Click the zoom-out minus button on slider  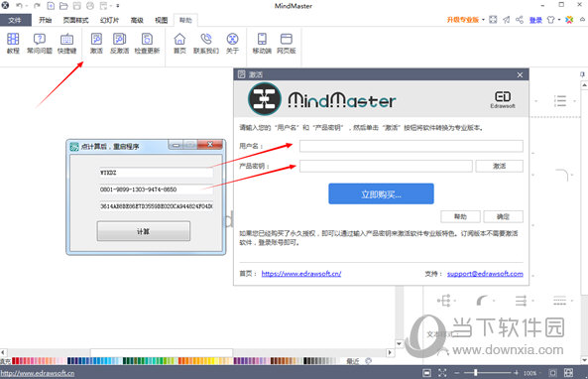(456, 373)
